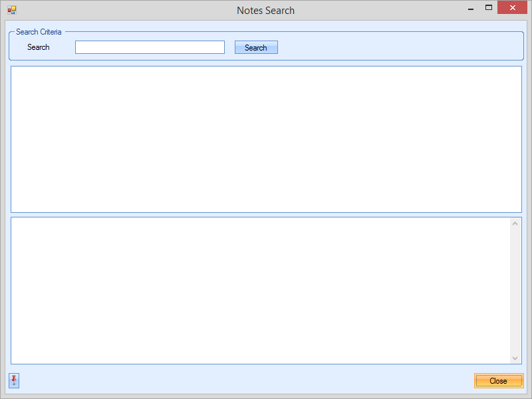Click the scrollbar down arrow in lower pane
Screen dimensions: 532x399
(x=515, y=358)
